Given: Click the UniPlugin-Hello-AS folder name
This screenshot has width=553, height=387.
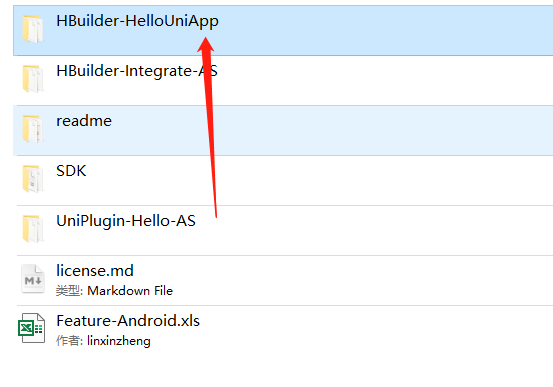Looking at the screenshot, I should 126,221.
